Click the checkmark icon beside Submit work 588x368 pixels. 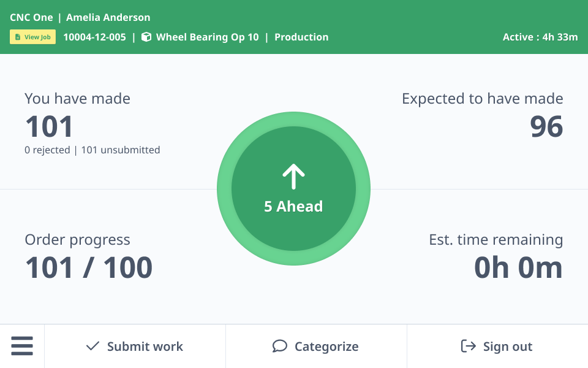click(91, 346)
